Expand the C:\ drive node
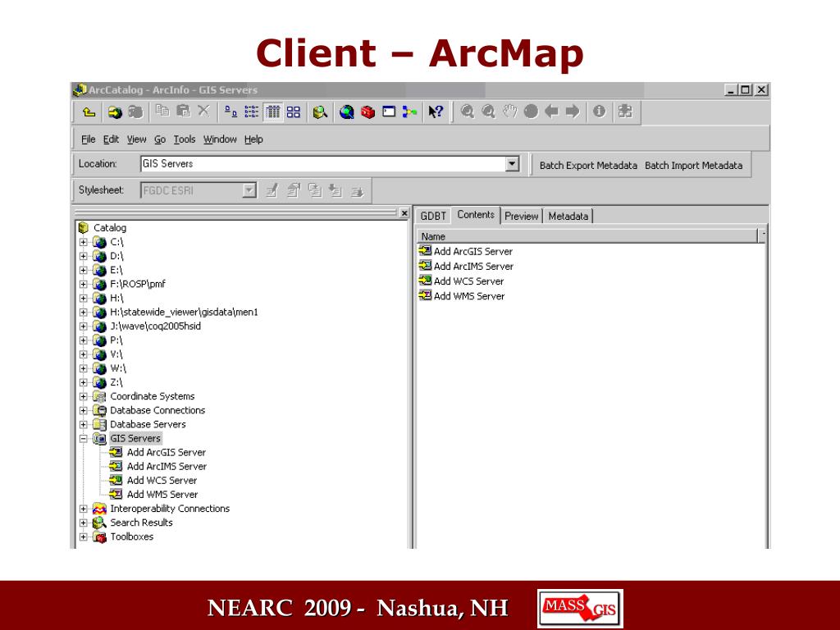The width and height of the screenshot is (840, 630). pyautogui.click(x=84, y=242)
